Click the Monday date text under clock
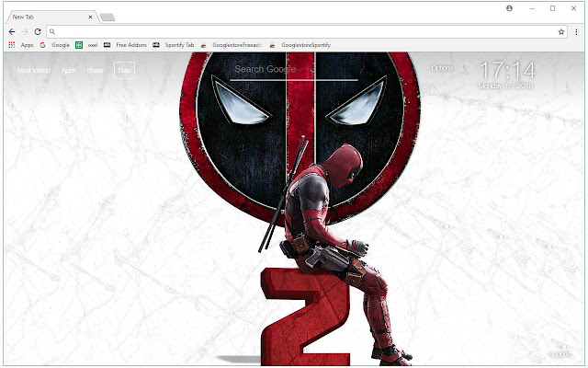 (x=505, y=86)
